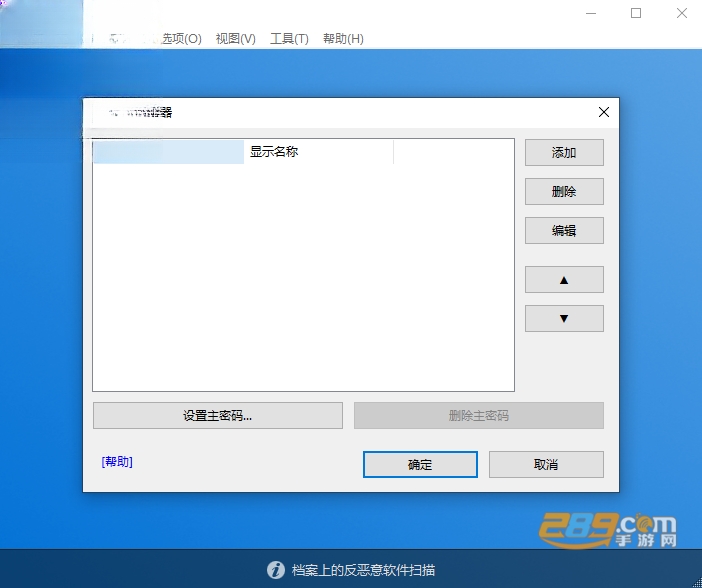Viewport: 702px width, 588px height.
Task: Minimize the main window
Action: [591, 13]
